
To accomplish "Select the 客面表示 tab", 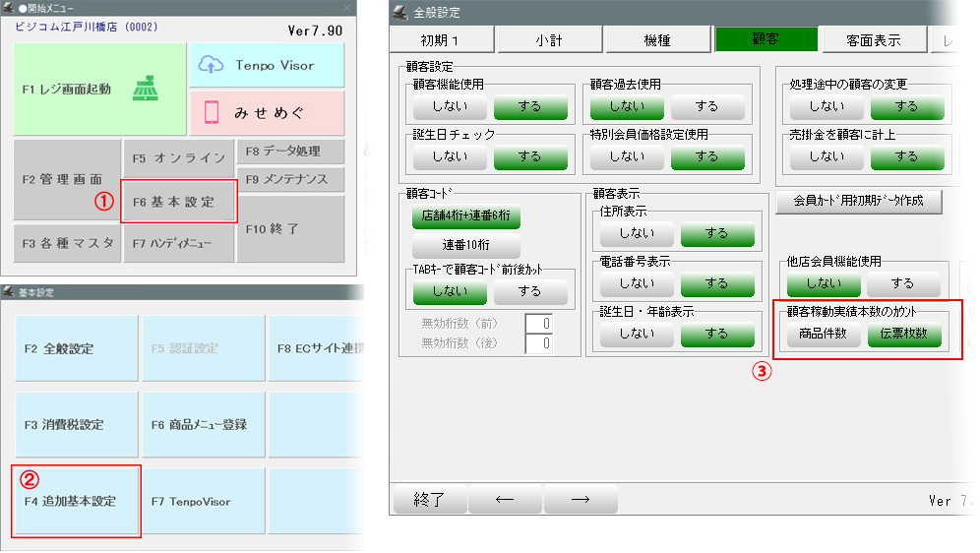I will (x=873, y=40).
